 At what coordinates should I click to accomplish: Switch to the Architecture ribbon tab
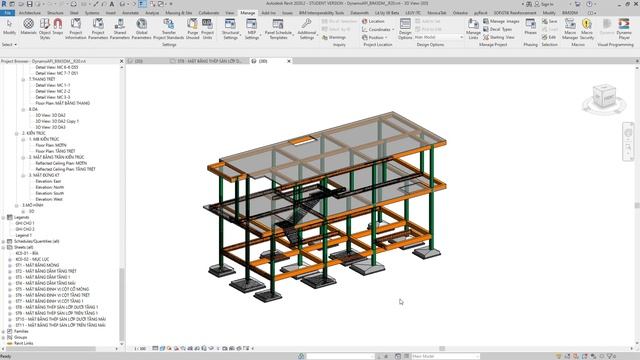[30, 13]
